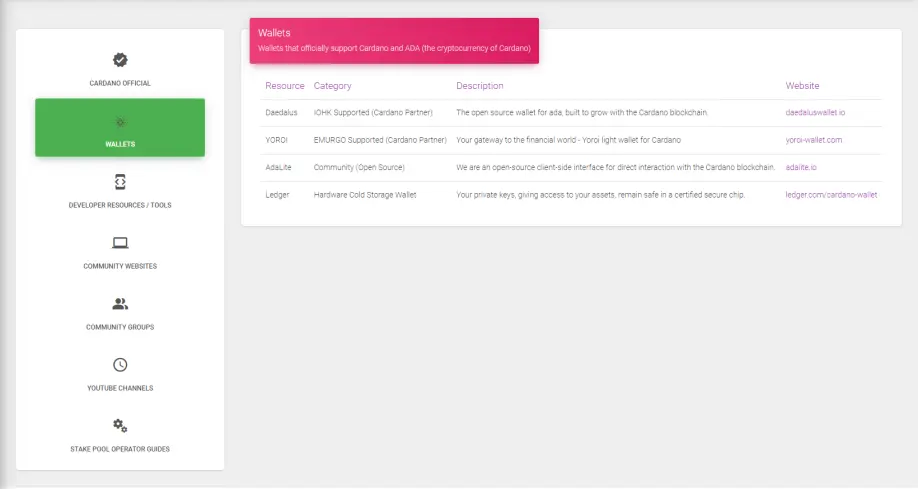Click the Community Groups people icon

point(120,303)
